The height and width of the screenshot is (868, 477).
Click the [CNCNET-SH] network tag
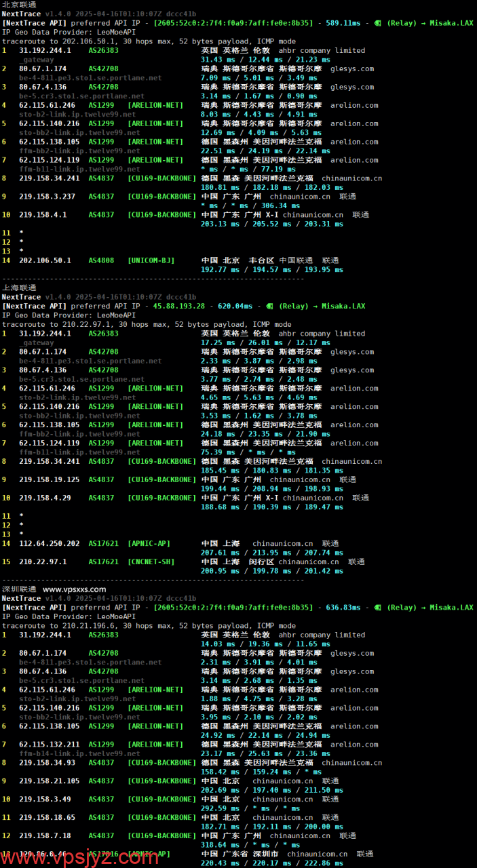coord(151,561)
